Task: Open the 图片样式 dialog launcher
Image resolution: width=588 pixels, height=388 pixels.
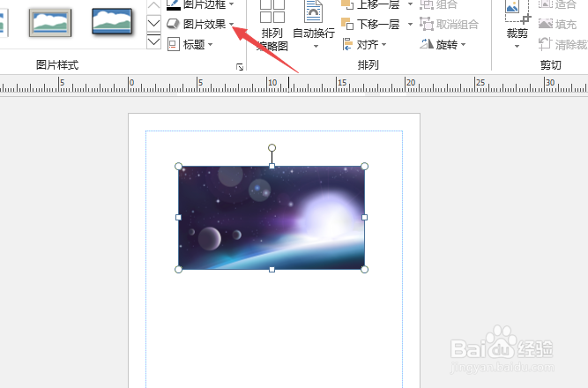Action: 240,67
